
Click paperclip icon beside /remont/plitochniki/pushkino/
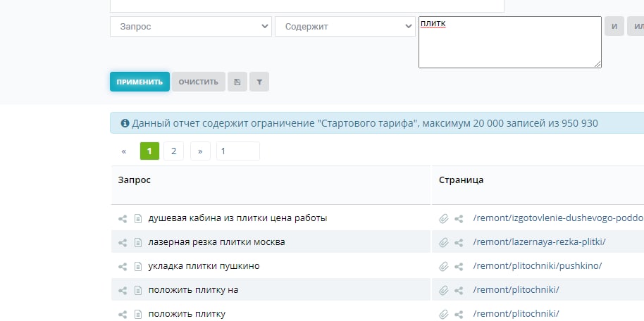tap(443, 266)
